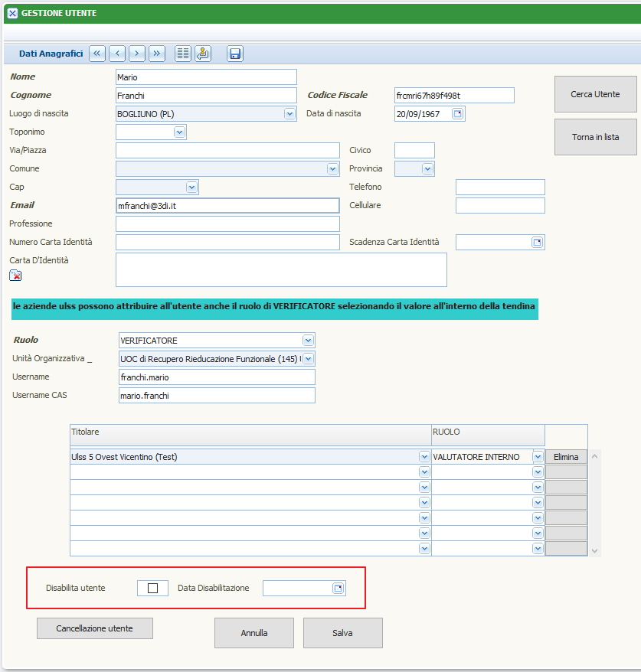Open Data di nascita calendar picker
The image size is (641, 672).
point(458,114)
